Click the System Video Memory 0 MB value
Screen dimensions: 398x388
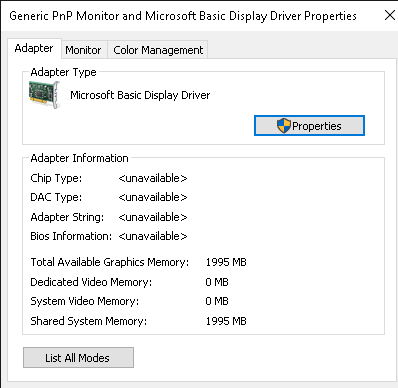(x=217, y=301)
